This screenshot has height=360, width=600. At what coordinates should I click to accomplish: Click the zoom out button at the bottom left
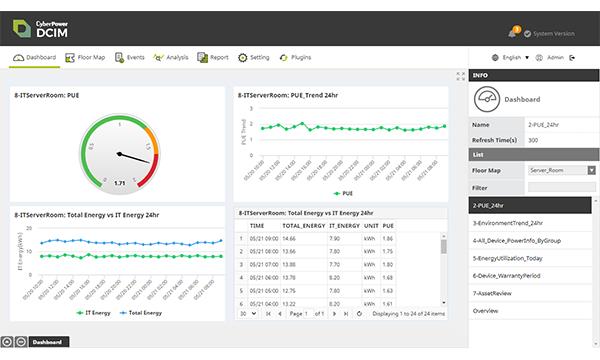(x=21, y=342)
